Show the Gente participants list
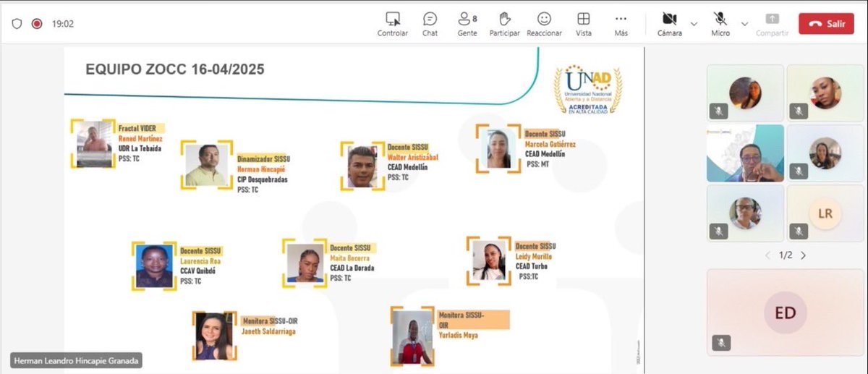 point(467,24)
